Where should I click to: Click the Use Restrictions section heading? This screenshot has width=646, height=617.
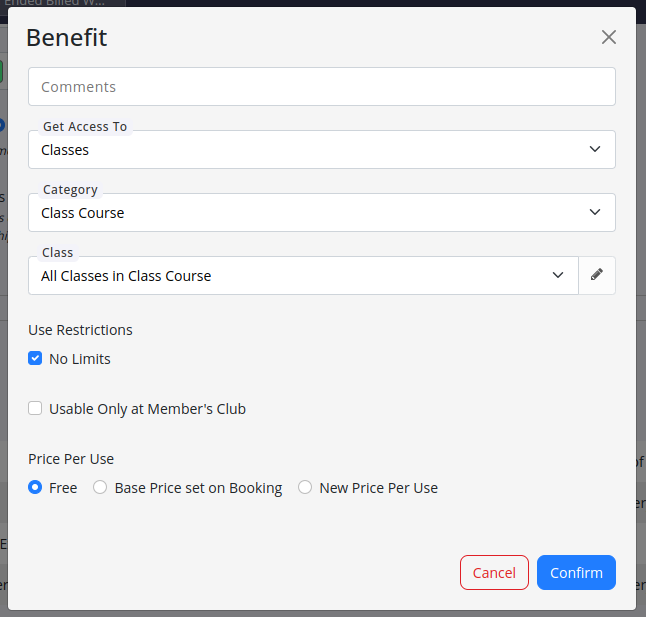pyautogui.click(x=80, y=330)
